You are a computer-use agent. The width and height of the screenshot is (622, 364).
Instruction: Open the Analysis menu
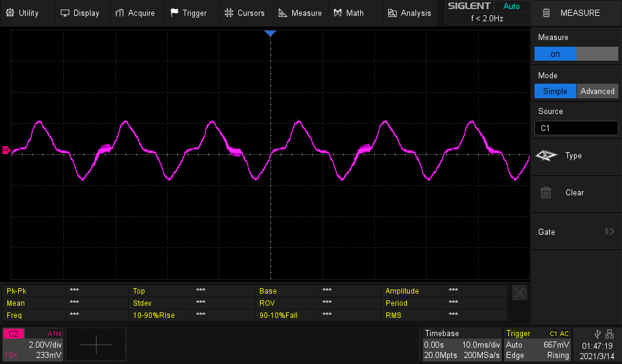(409, 13)
